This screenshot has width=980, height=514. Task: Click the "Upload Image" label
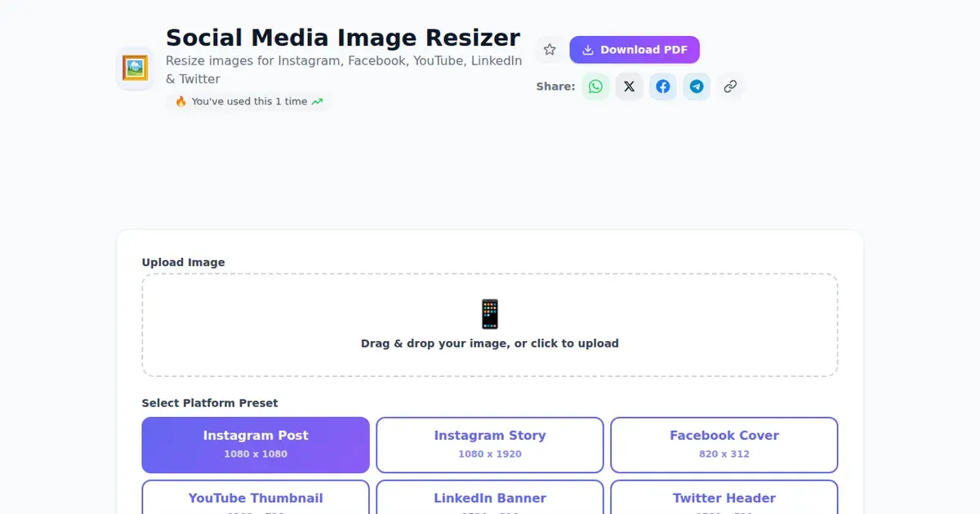tap(183, 263)
